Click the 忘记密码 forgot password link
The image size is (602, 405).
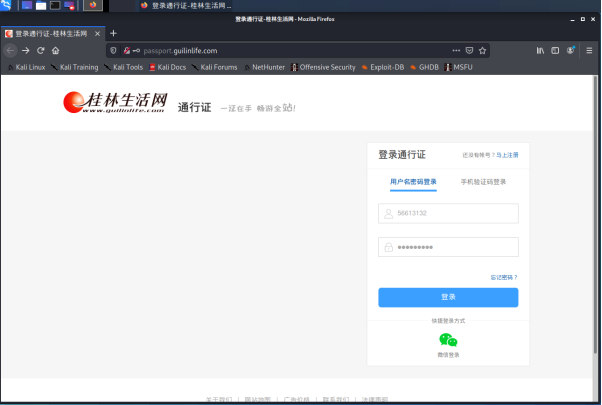coord(504,277)
